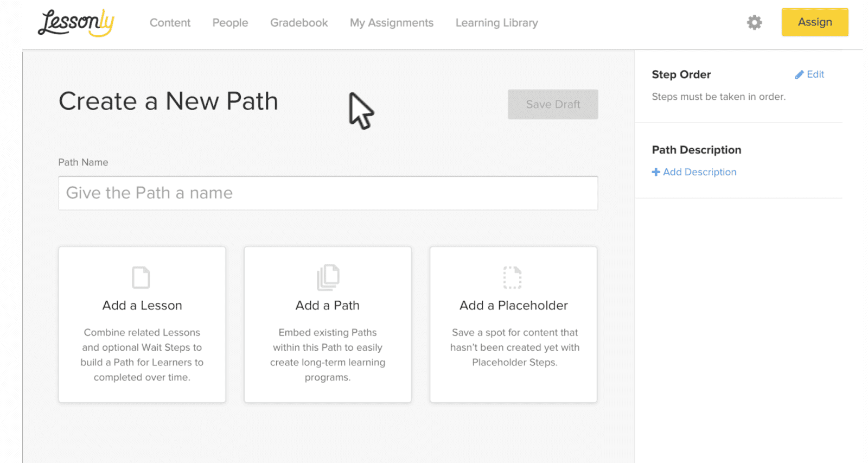
Task: Click the Path Name label
Action: [83, 162]
